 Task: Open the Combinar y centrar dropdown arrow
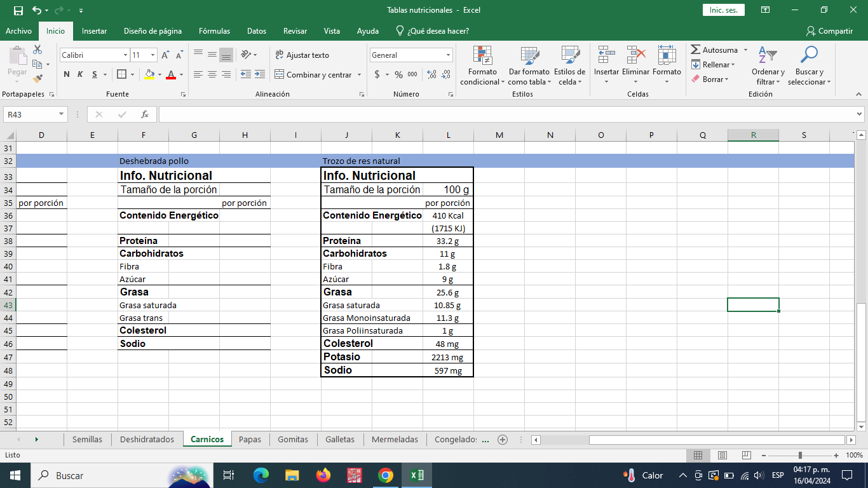(x=359, y=75)
